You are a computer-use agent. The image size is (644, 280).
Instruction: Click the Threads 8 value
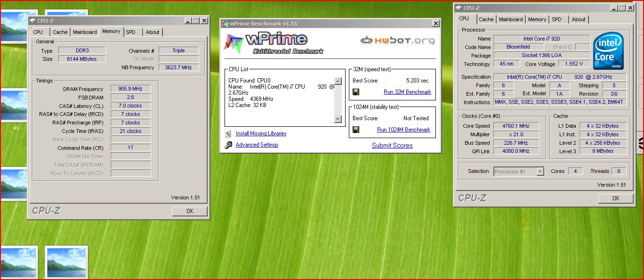619,171
